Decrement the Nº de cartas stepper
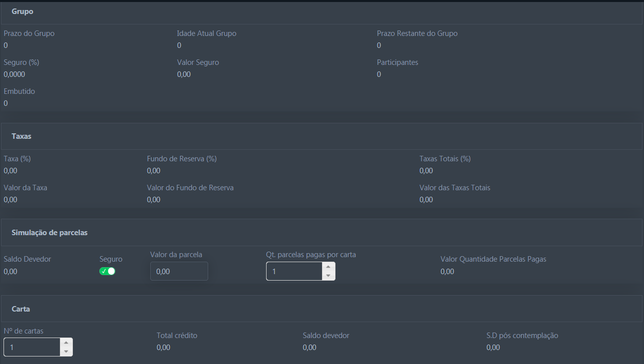Screen dimensions: 644x364 pos(66,352)
